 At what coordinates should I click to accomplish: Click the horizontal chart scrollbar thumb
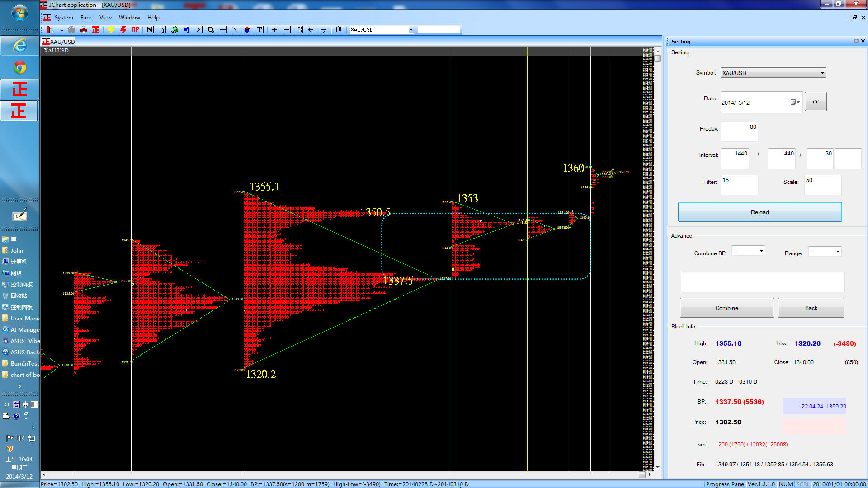point(642,474)
